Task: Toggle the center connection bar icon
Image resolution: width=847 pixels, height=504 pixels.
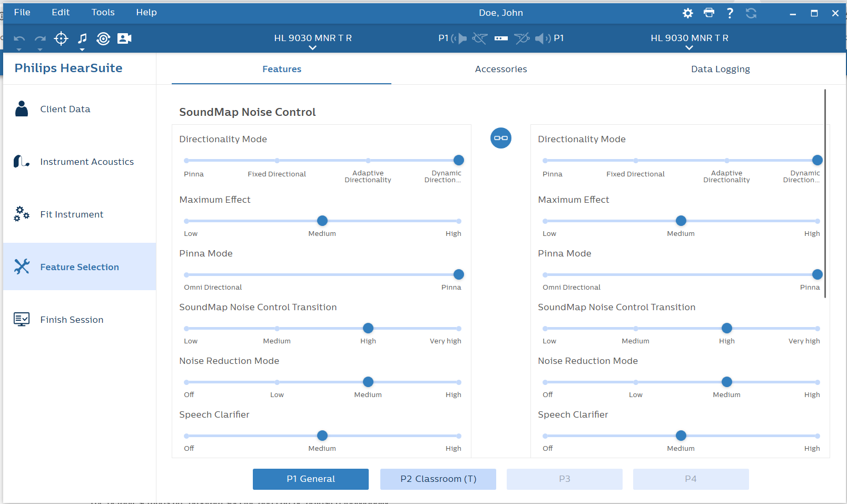Action: point(501,38)
